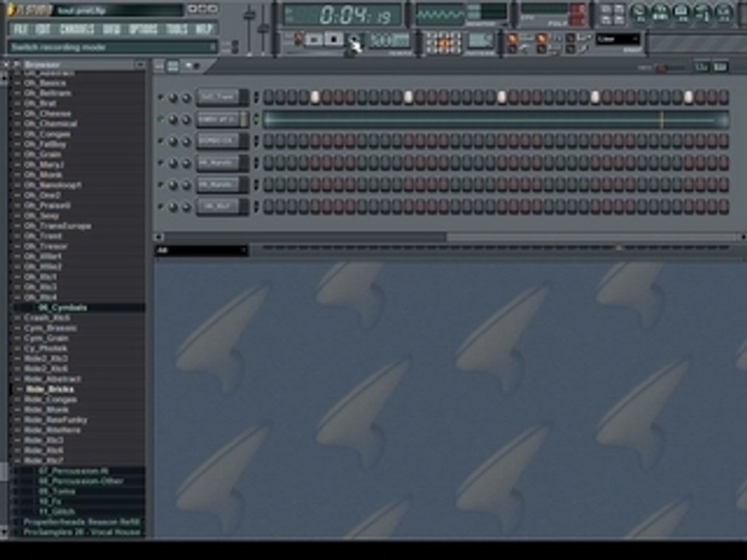
Task: Click the top channel's name button
Action: 218,97
